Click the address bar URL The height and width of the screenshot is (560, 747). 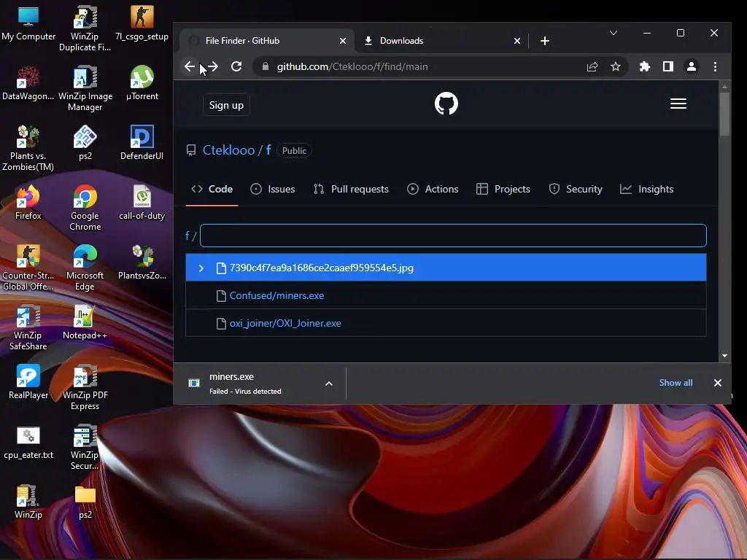352,66
